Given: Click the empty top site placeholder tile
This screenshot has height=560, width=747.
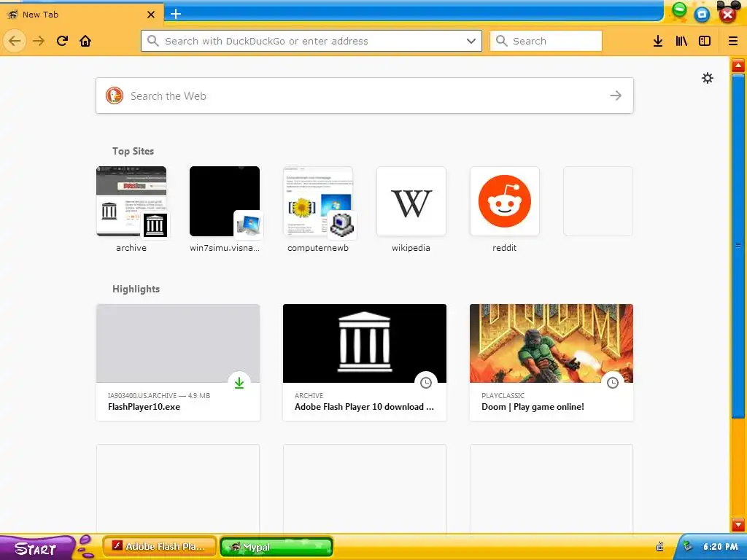Looking at the screenshot, I should [598, 201].
